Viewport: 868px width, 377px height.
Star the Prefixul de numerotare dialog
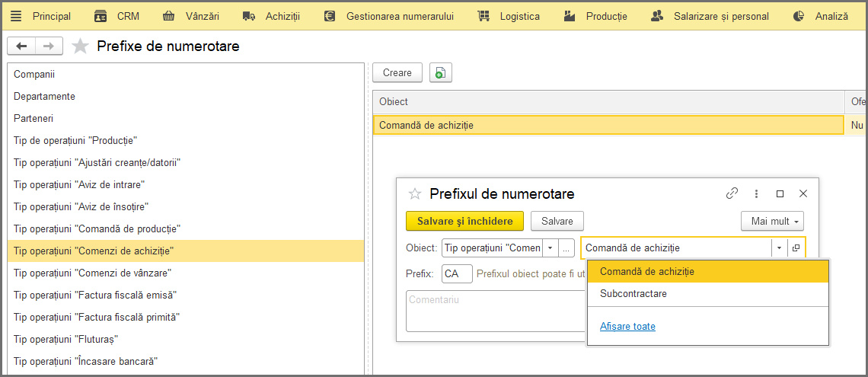point(414,193)
